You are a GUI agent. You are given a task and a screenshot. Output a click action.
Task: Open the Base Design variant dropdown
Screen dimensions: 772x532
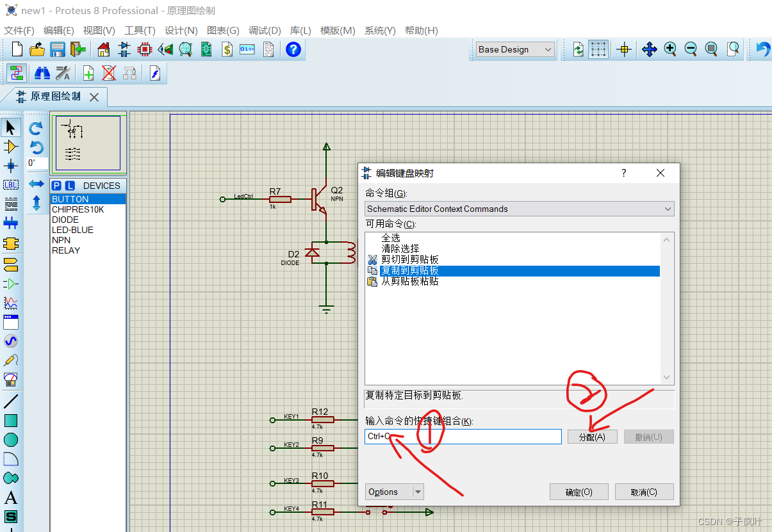click(x=515, y=49)
